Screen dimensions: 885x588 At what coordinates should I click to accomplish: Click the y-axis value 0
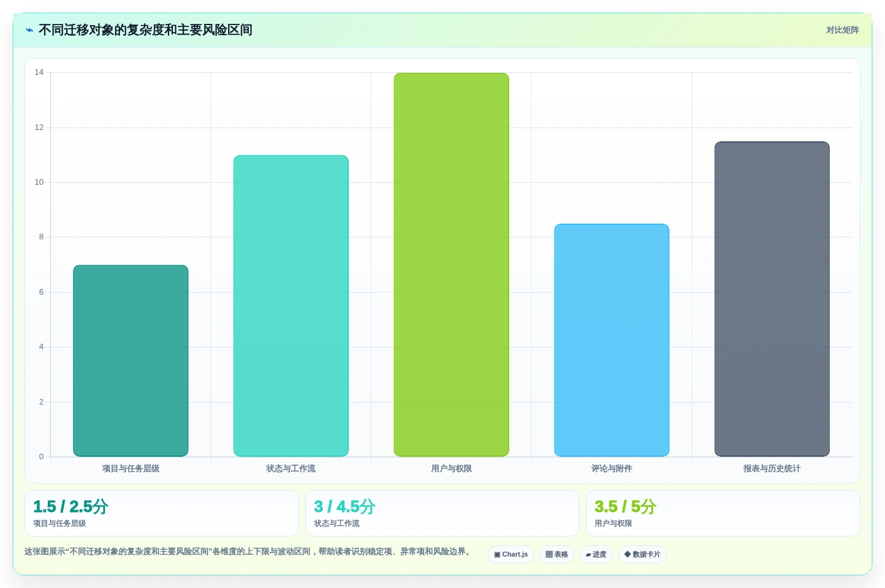41,457
